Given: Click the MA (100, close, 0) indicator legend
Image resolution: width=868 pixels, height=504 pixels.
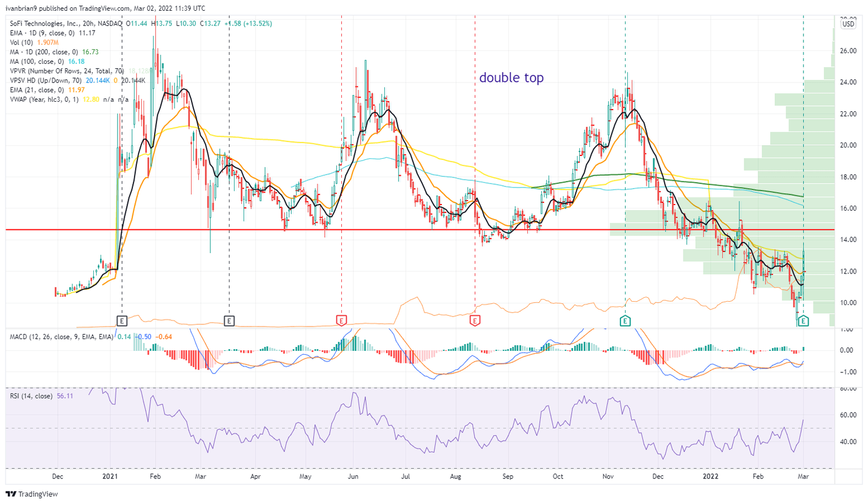Looking at the screenshot, I should click(37, 62).
